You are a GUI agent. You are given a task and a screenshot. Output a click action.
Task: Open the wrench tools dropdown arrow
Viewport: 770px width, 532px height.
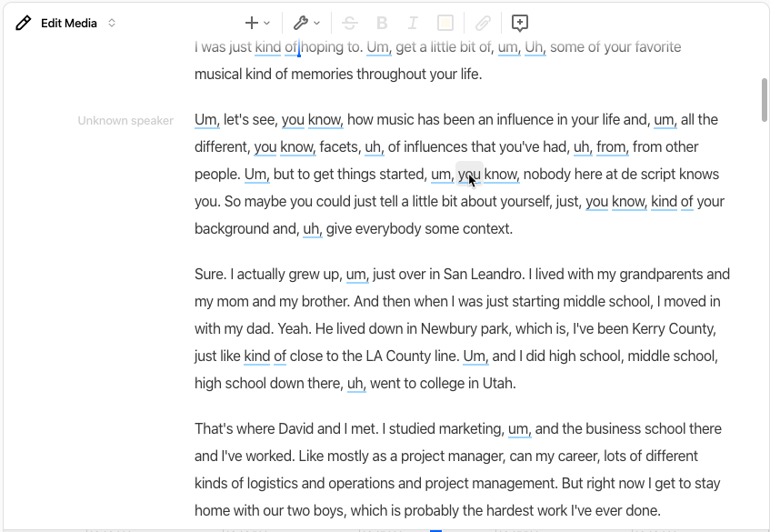pos(316,23)
